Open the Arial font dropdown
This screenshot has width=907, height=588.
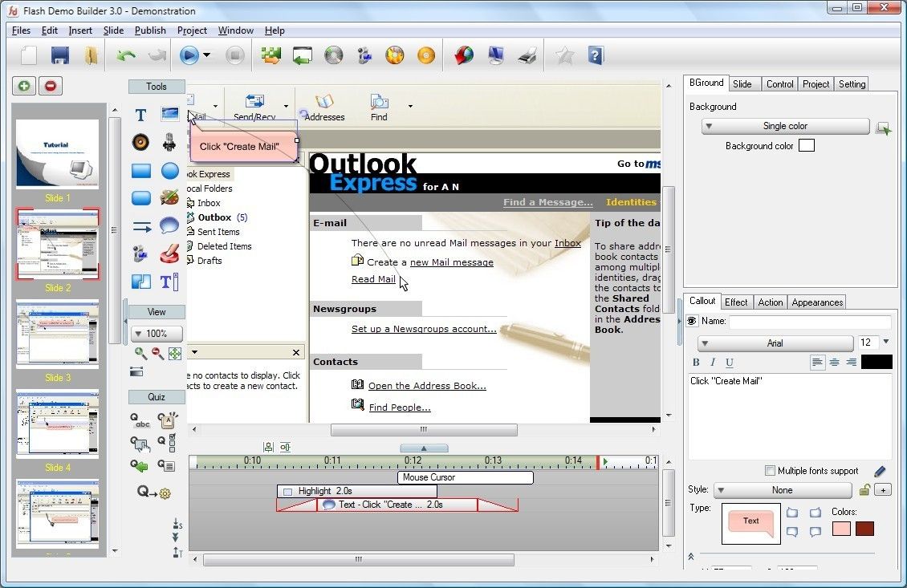tap(775, 343)
